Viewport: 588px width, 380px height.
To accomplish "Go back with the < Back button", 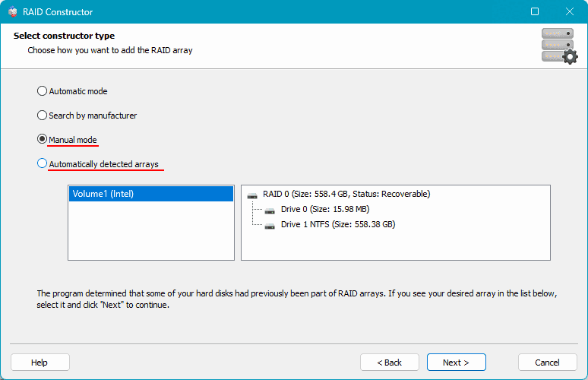I will [390, 363].
